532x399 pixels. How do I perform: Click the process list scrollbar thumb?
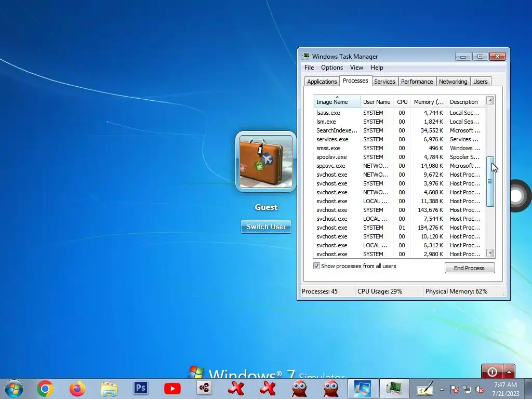coord(490,181)
